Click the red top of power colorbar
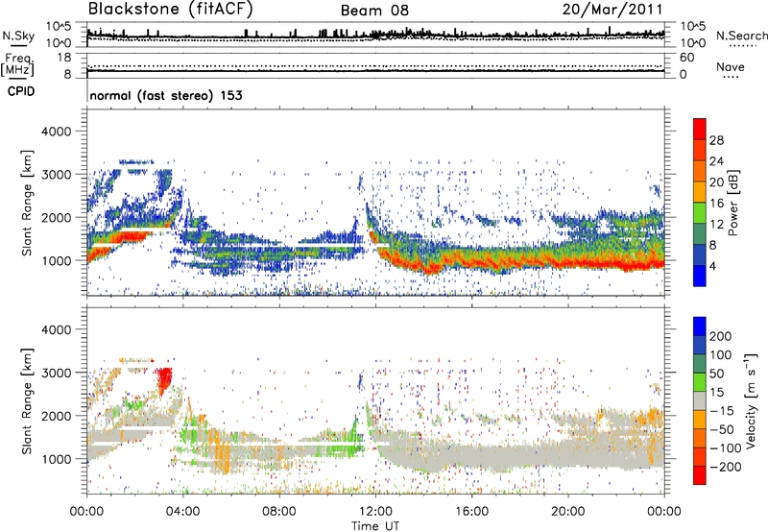The height and width of the screenshot is (532, 768). tap(700, 129)
